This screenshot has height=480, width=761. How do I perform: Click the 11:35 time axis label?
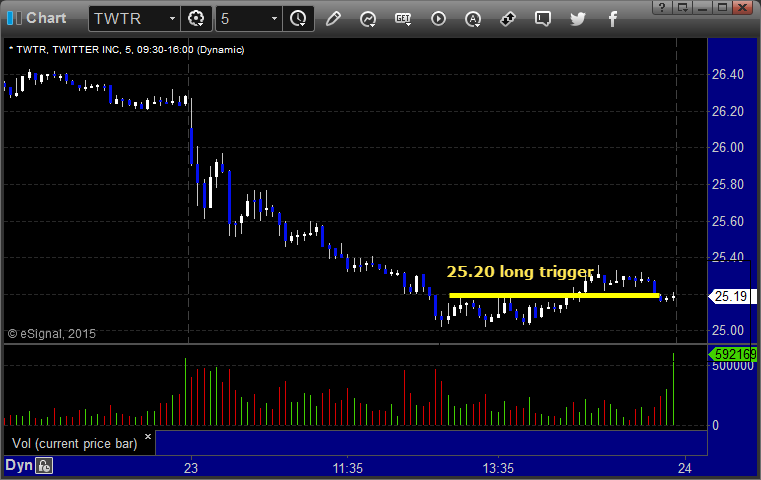click(x=347, y=468)
